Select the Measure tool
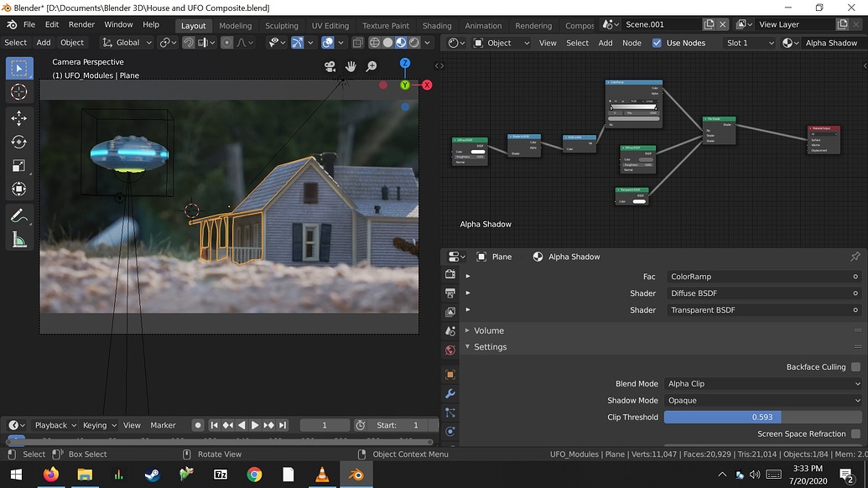 click(x=18, y=240)
